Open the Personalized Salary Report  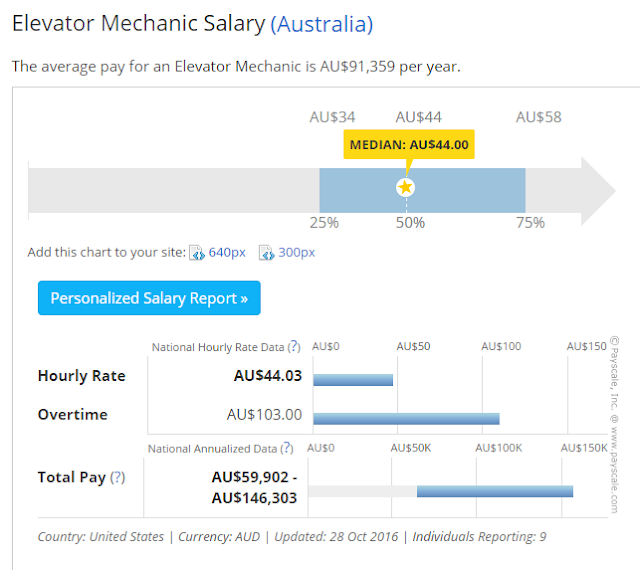coord(149,298)
